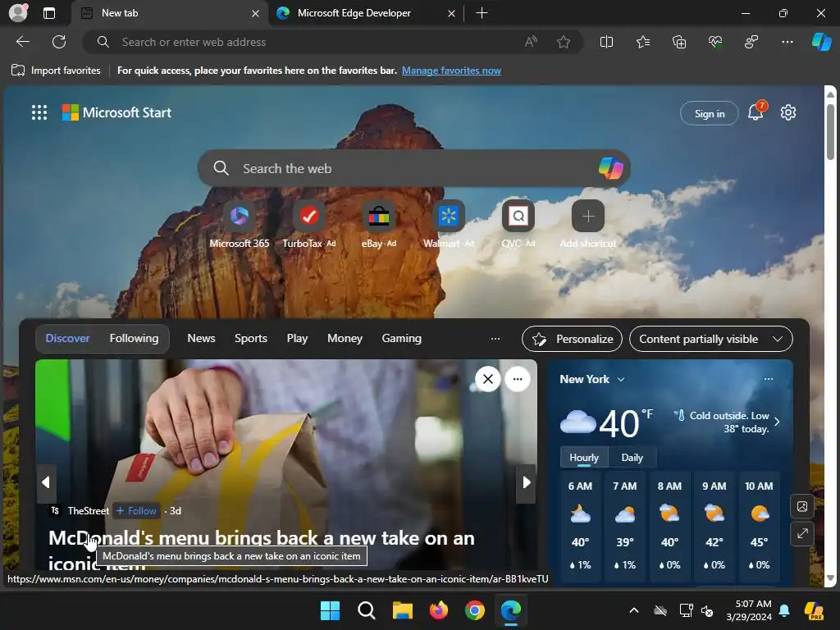Click the Read aloud icon in address bar

pos(531,42)
